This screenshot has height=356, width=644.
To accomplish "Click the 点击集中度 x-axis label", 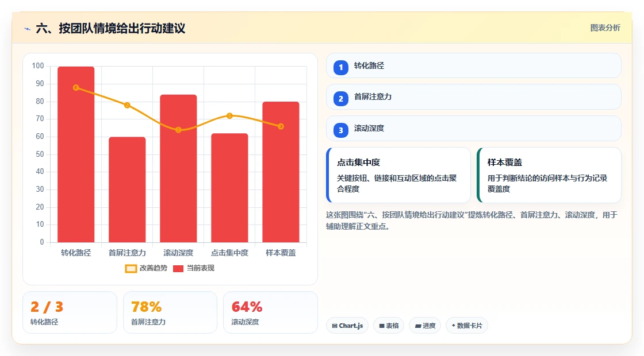I will [x=229, y=253].
